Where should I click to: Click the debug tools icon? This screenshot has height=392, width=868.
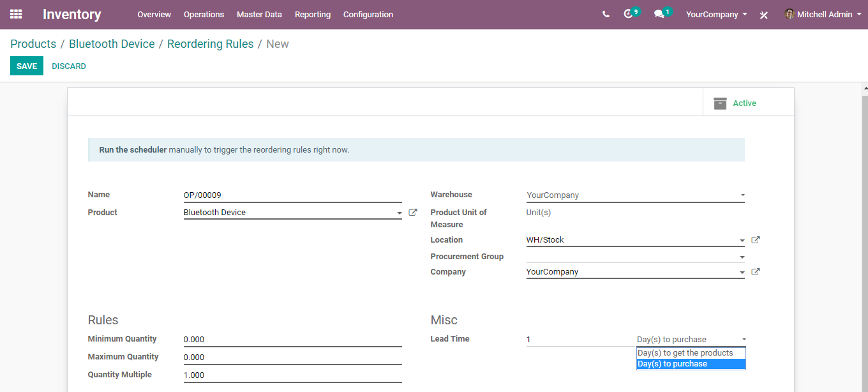coord(763,15)
